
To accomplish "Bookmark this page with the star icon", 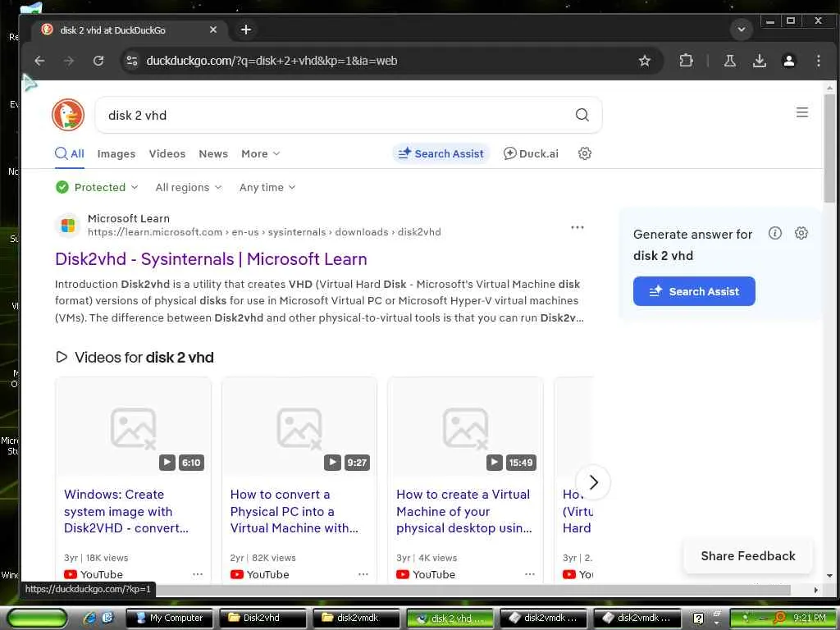I will point(645,61).
